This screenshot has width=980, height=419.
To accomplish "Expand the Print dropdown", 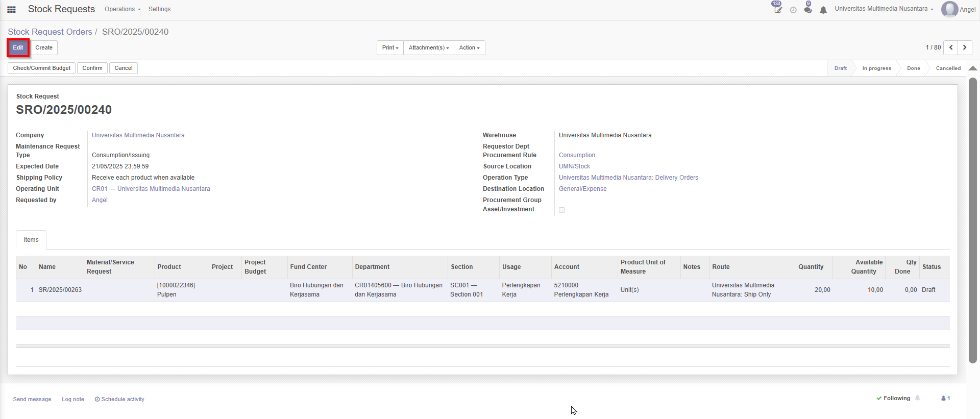I will click(x=390, y=47).
